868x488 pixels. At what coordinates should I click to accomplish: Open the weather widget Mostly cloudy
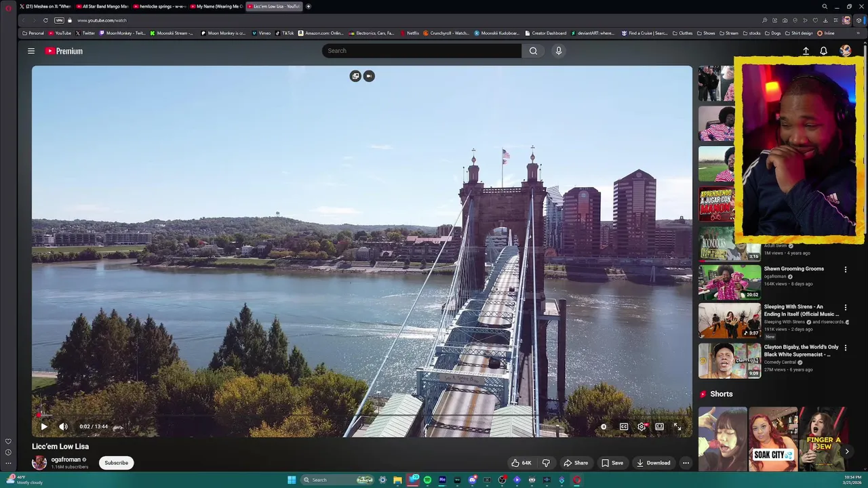click(x=24, y=480)
